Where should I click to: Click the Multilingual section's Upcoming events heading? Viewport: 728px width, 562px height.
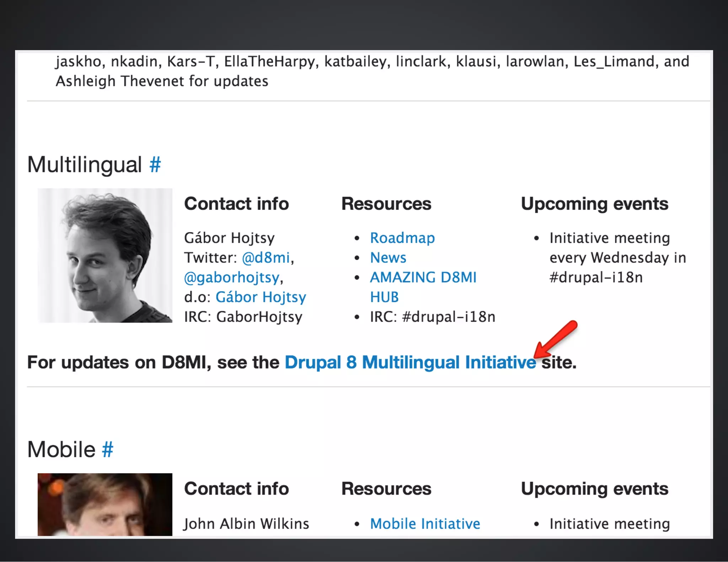pos(594,204)
